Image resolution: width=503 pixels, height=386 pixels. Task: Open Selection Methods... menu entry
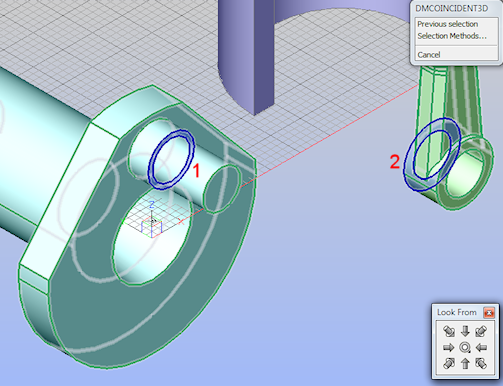pos(452,36)
